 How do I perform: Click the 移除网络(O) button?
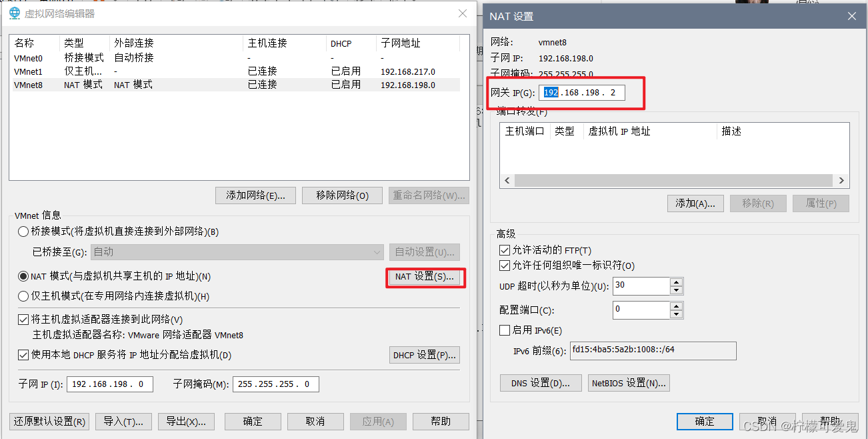point(342,195)
